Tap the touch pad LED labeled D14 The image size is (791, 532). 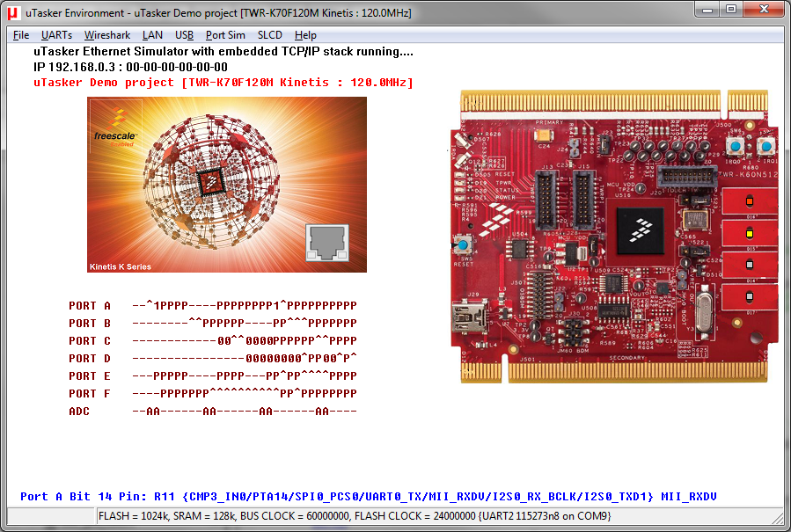point(750,264)
